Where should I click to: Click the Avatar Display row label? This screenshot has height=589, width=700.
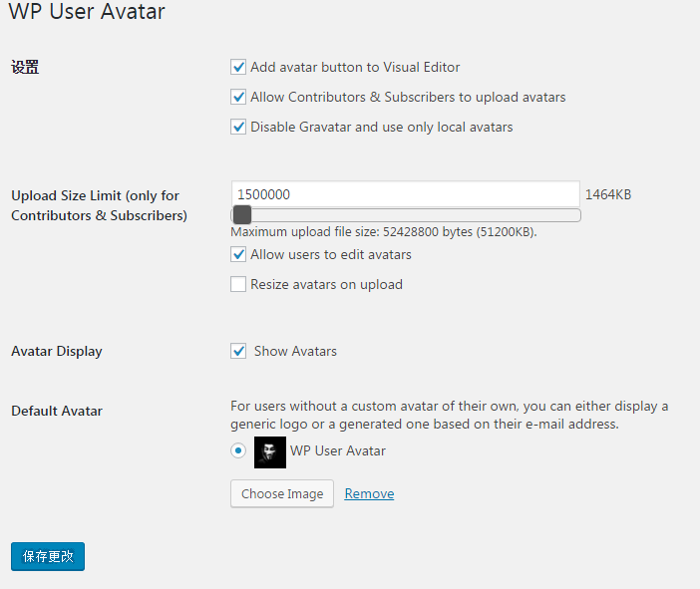pos(57,352)
